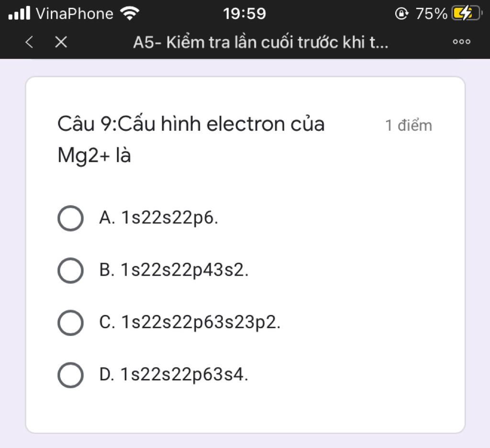Image resolution: width=490 pixels, height=448 pixels.
Task: Tap the question text Câu 9
Action: click(191, 139)
